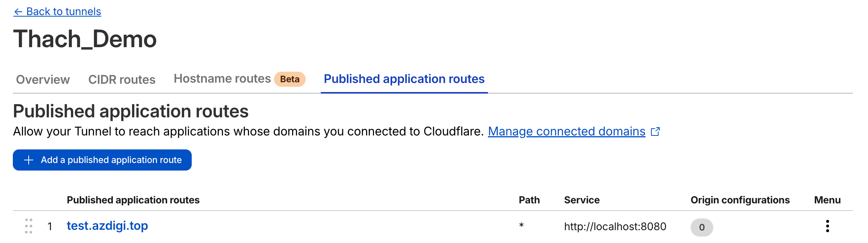Screen dimensions: 868x243
Task: Click the external link icon after Manage connected domains
Action: pyautogui.click(x=657, y=132)
